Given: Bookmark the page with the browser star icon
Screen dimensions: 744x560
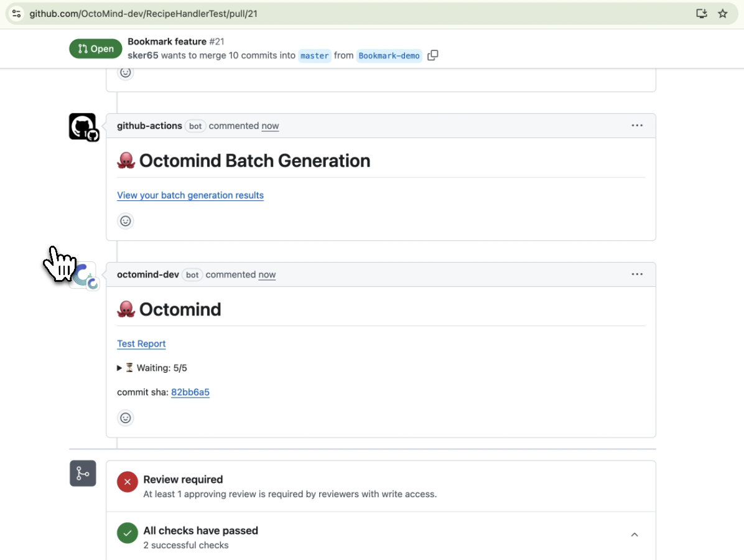Looking at the screenshot, I should (723, 12).
